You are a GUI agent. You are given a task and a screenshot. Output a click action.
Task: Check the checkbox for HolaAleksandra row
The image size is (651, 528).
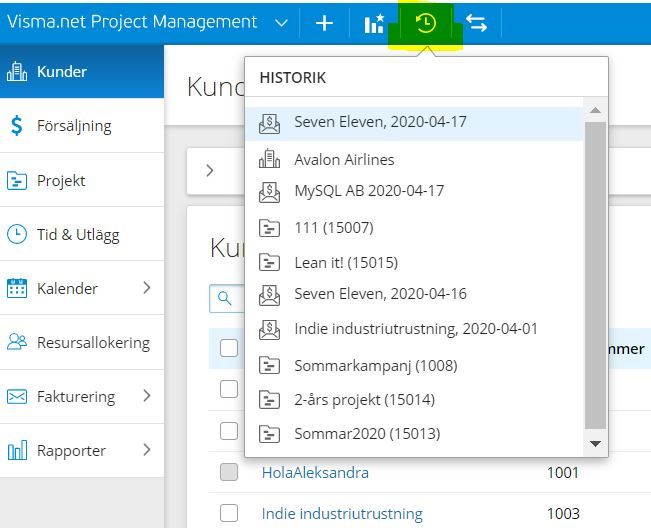[229, 472]
